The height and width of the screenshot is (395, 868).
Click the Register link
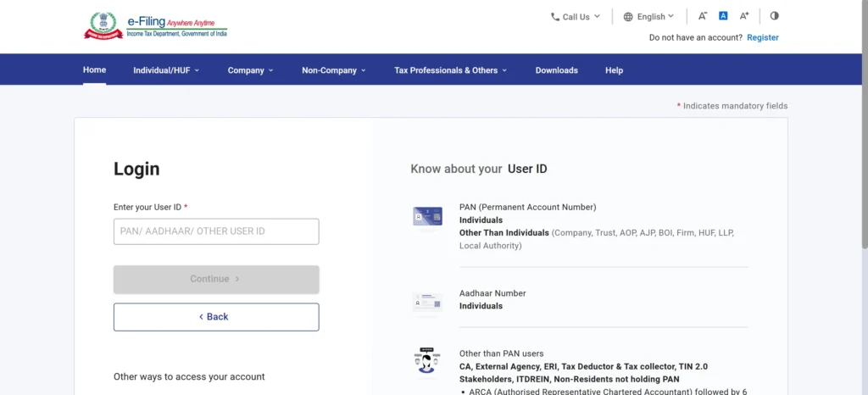tap(763, 37)
